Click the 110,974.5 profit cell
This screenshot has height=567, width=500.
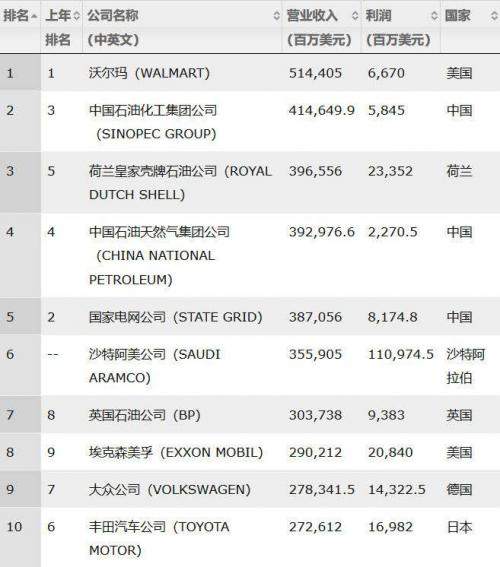(x=401, y=354)
